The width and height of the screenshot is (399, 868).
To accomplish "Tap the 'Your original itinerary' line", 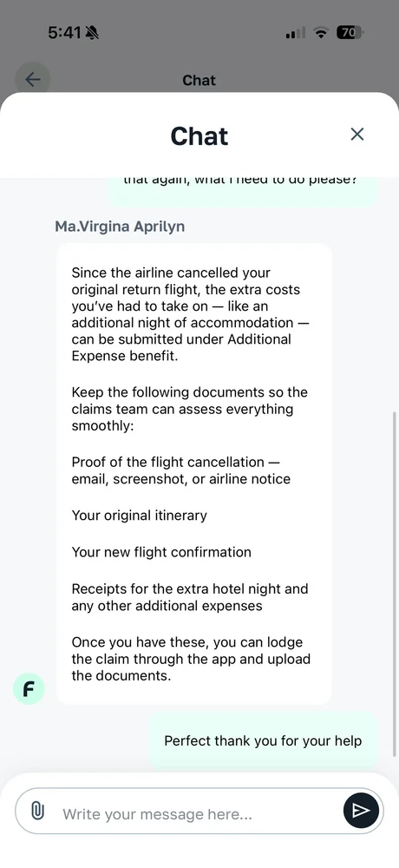I will pyautogui.click(x=139, y=516).
